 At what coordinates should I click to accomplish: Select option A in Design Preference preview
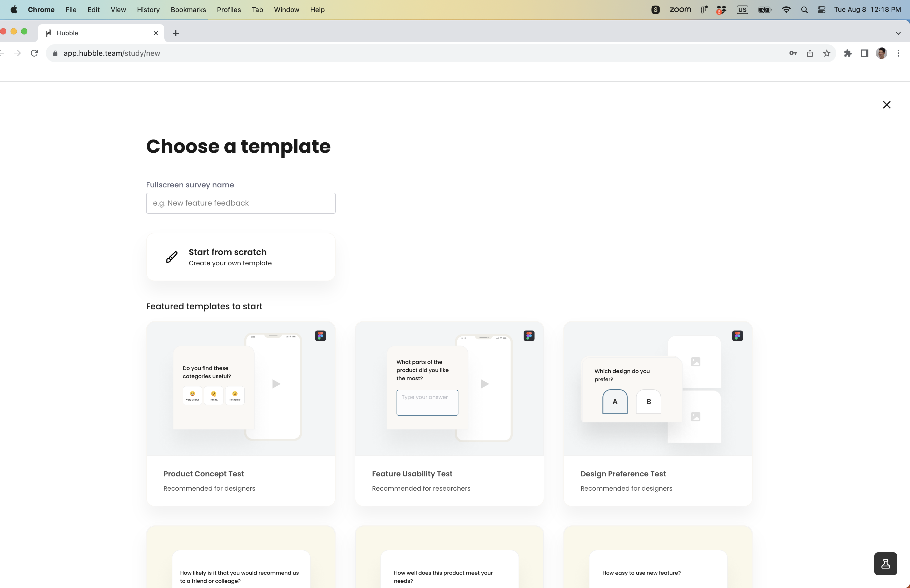coord(615,401)
